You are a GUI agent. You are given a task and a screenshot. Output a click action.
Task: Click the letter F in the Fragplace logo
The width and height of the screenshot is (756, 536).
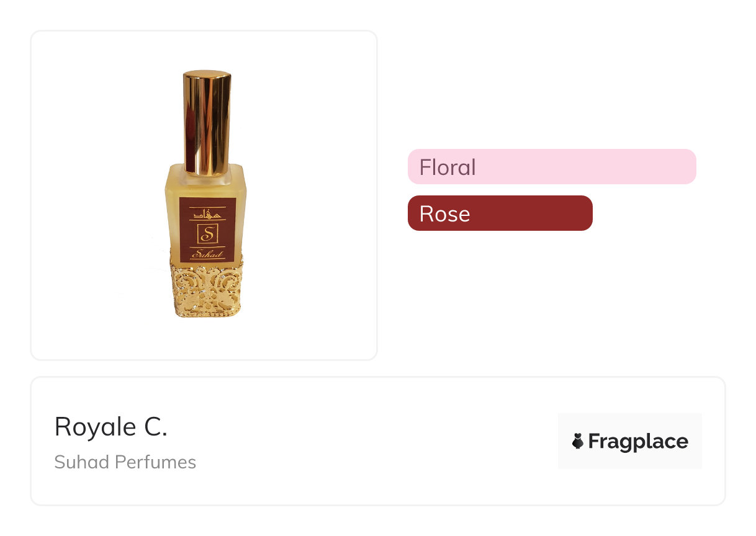click(595, 442)
